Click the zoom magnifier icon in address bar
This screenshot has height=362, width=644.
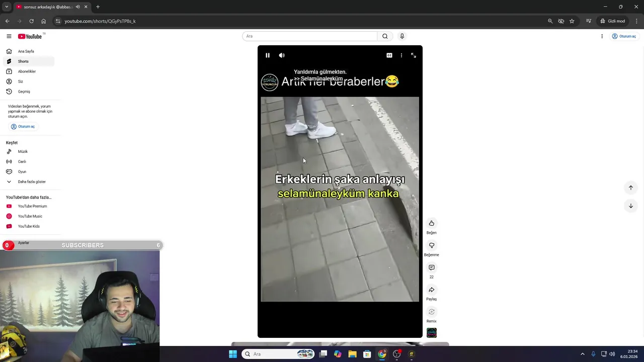click(550, 21)
